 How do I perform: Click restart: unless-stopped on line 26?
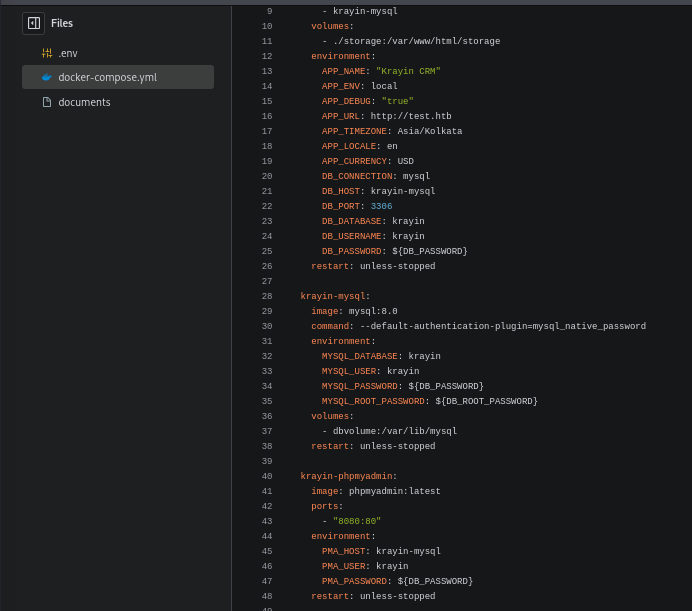[373, 266]
